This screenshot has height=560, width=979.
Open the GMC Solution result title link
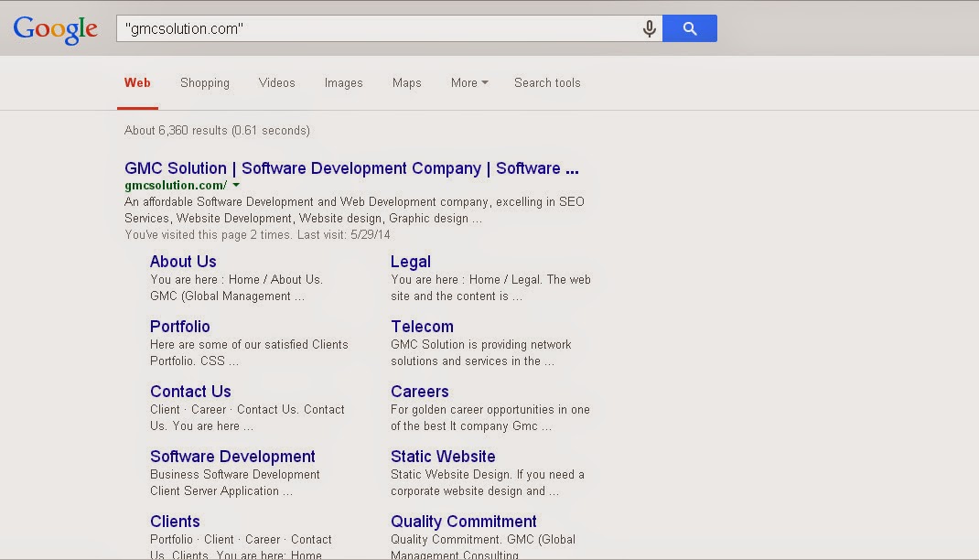(351, 168)
